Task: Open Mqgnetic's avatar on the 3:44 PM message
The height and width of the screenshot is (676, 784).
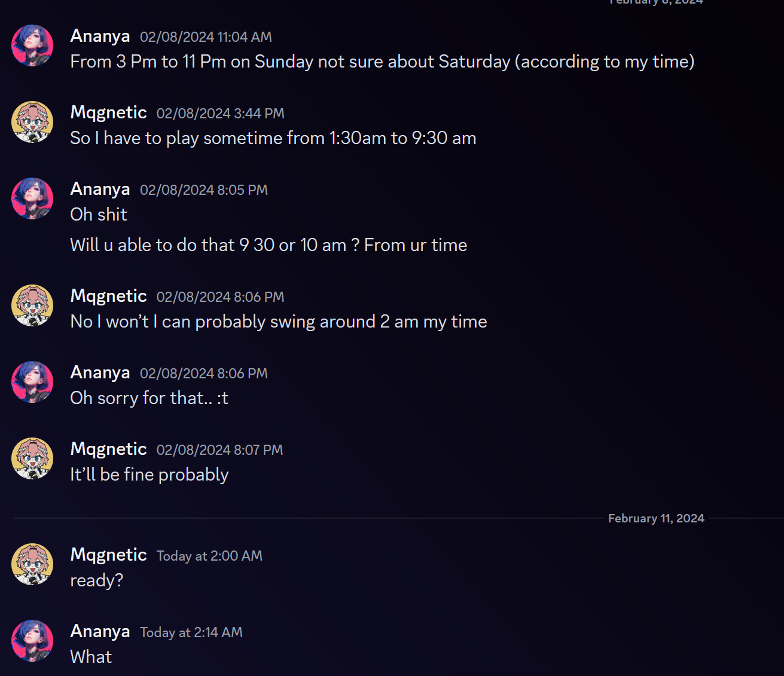Action: (32, 122)
